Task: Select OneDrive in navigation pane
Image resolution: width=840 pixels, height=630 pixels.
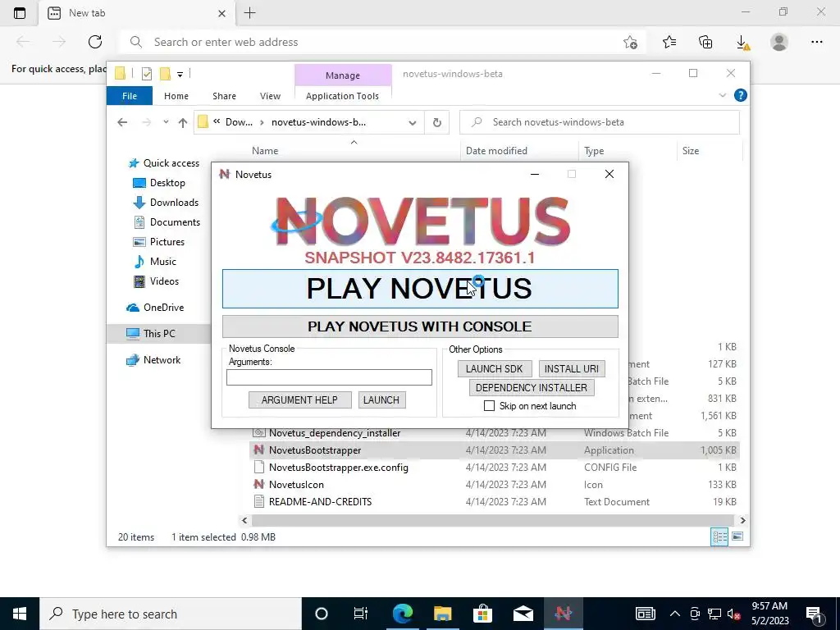Action: tap(155, 308)
